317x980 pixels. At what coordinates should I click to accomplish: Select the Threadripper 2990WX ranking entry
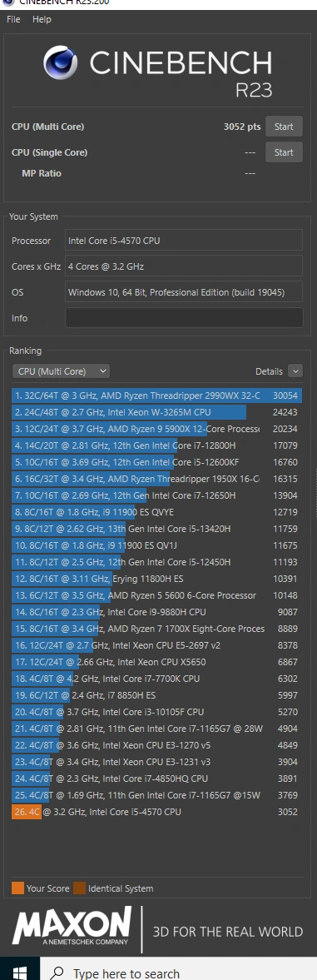(x=156, y=395)
